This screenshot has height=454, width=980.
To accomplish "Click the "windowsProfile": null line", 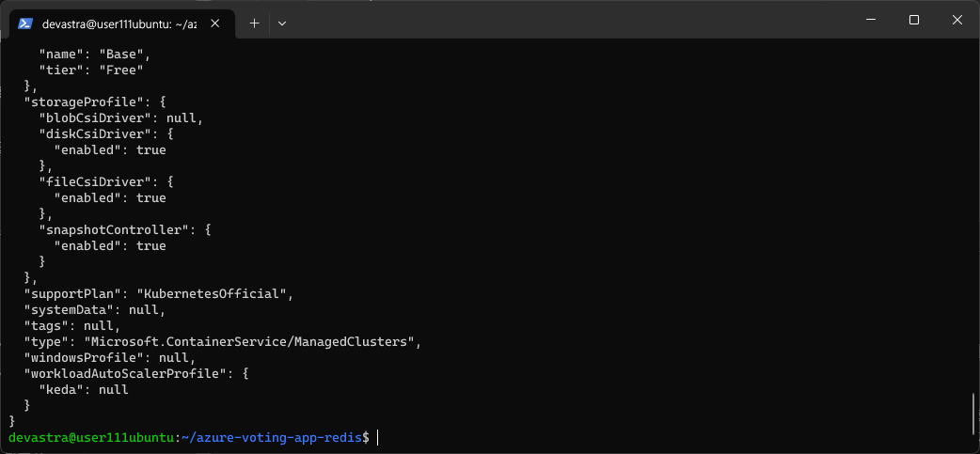I will [x=110, y=358].
